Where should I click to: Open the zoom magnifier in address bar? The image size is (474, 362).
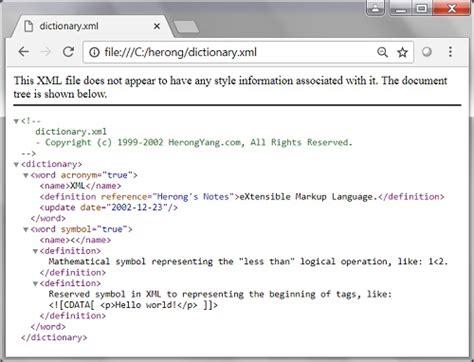[x=382, y=52]
